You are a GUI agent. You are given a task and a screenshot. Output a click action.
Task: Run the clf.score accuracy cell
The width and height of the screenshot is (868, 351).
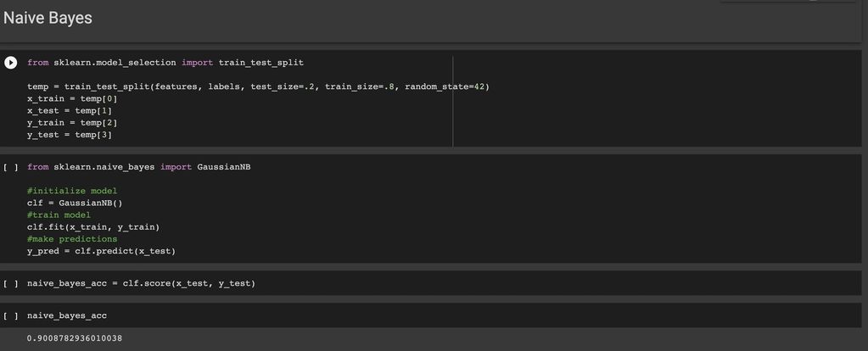click(11, 283)
